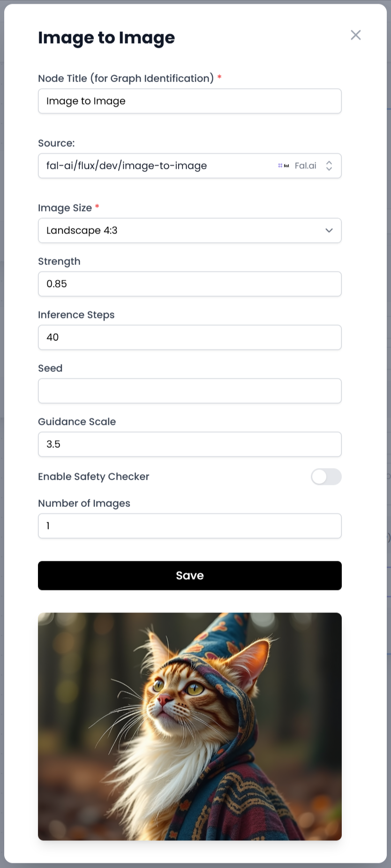Open the wizard cat preview image
Screen dimensions: 391x868
click(189, 726)
